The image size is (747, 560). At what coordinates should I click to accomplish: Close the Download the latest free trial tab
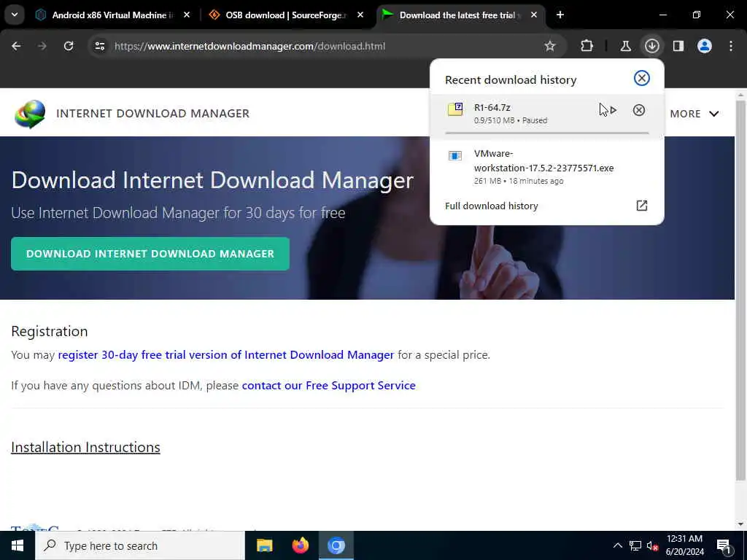pos(534,15)
